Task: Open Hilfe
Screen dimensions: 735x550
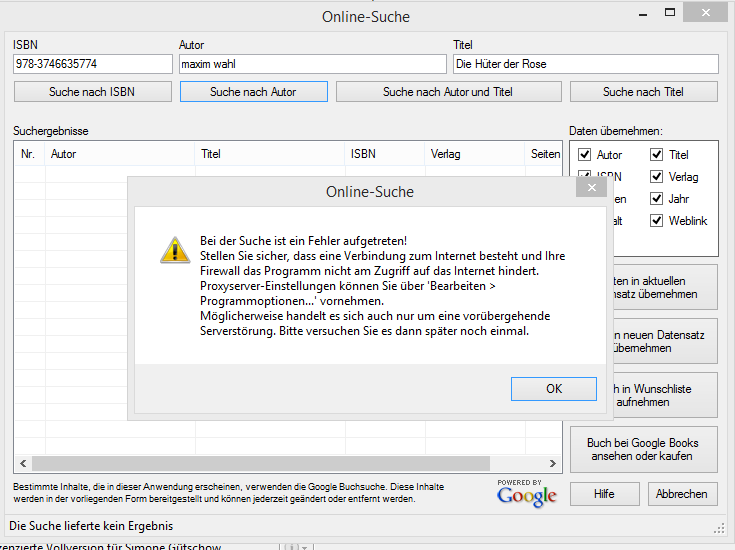Action: [x=604, y=493]
